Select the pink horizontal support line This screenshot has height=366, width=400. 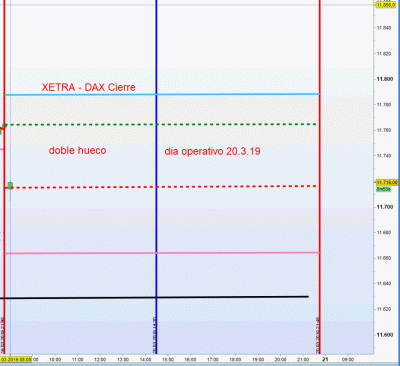162,253
